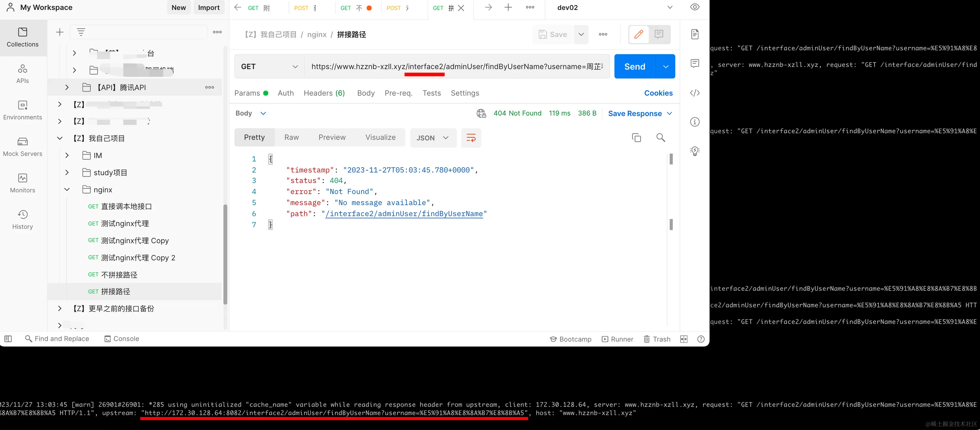This screenshot has width=980, height=430.
Task: Click the request URL input field
Action: pos(457,66)
